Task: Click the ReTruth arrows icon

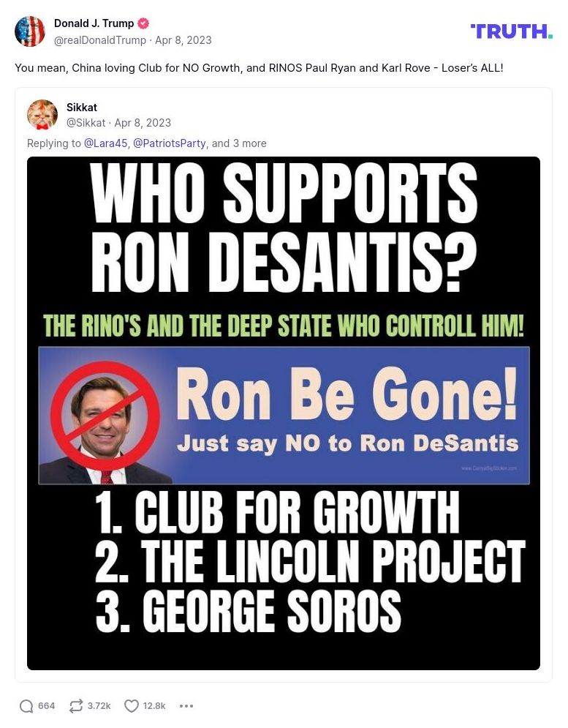Action: tap(76, 706)
